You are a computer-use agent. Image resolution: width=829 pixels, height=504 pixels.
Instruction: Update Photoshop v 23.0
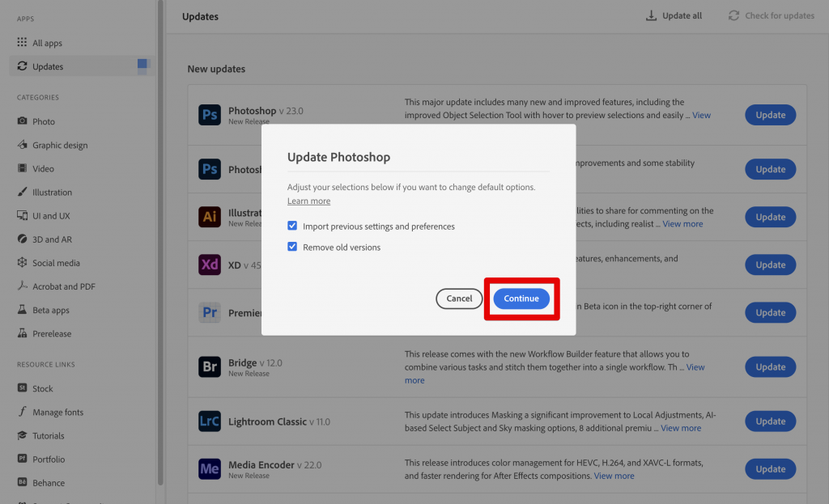(771, 115)
